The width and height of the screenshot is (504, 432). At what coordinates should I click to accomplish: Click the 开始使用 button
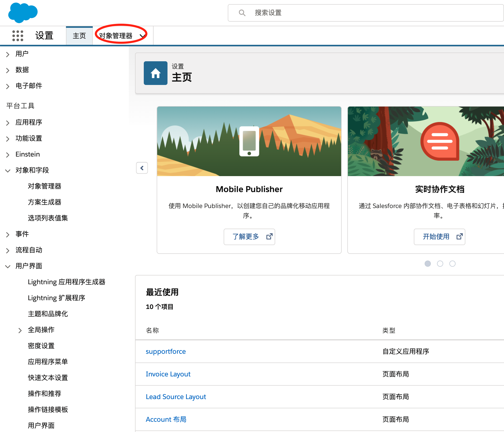point(439,237)
